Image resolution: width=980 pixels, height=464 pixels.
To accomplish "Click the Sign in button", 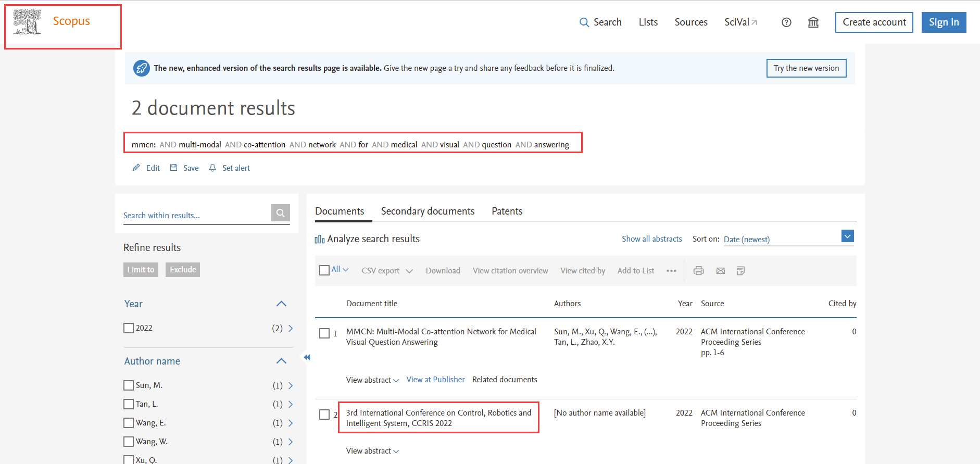I will (x=944, y=22).
